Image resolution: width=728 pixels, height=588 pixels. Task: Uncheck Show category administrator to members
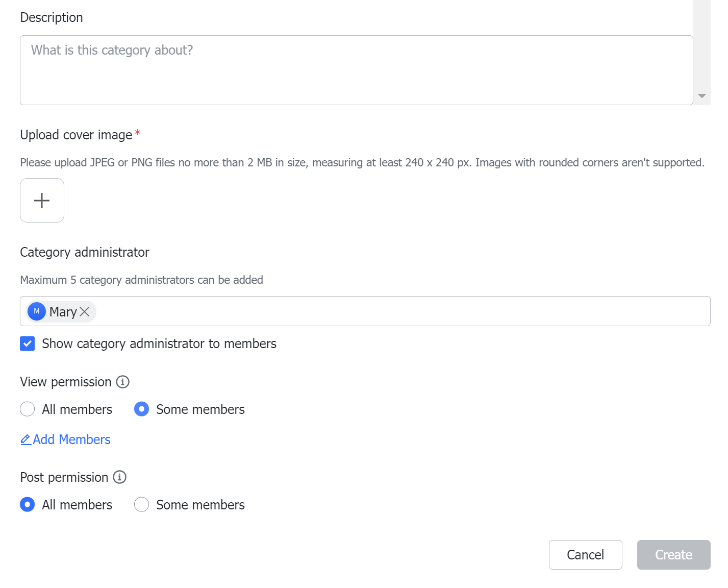pos(28,344)
